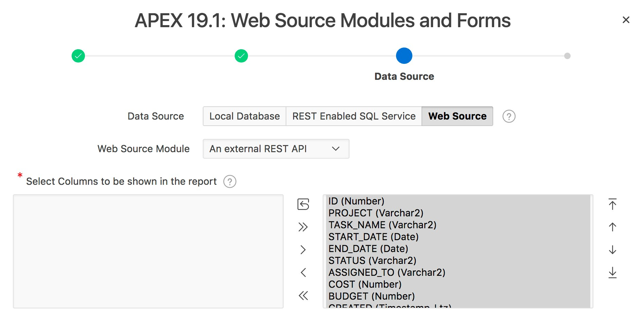Move selected column to top of list
The width and height of the screenshot is (644, 322).
click(612, 204)
